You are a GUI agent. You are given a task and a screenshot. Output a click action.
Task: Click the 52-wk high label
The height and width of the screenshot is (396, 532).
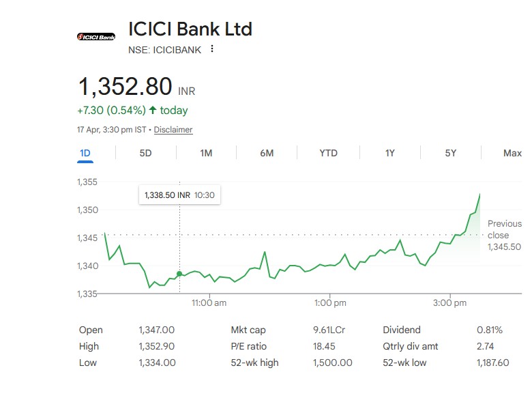254,363
